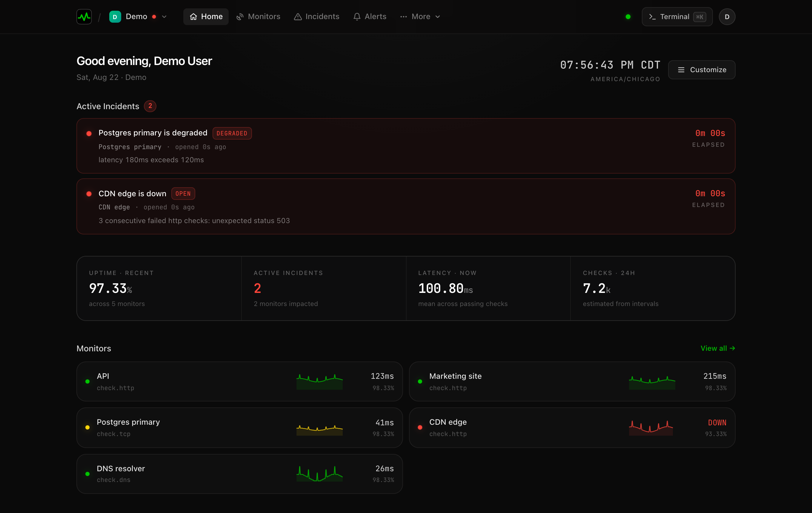The image size is (812, 513).
Task: Click the house icon in Home tab
Action: (193, 16)
